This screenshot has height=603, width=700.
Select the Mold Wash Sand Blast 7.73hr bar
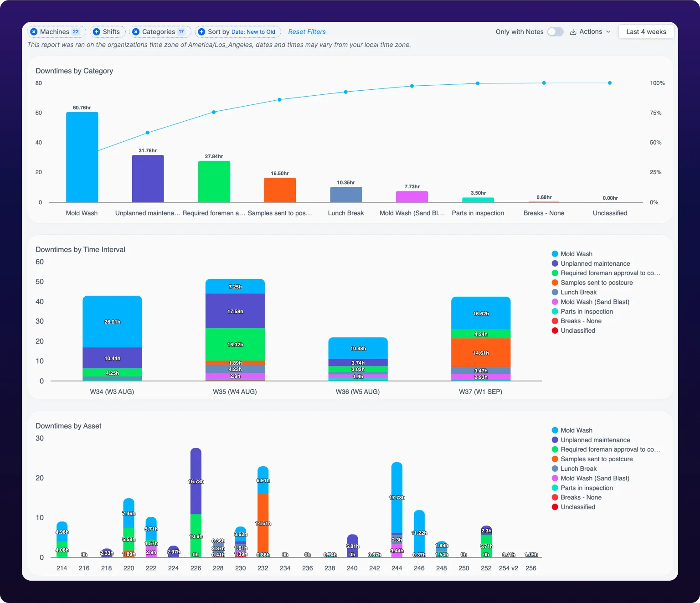(x=412, y=196)
